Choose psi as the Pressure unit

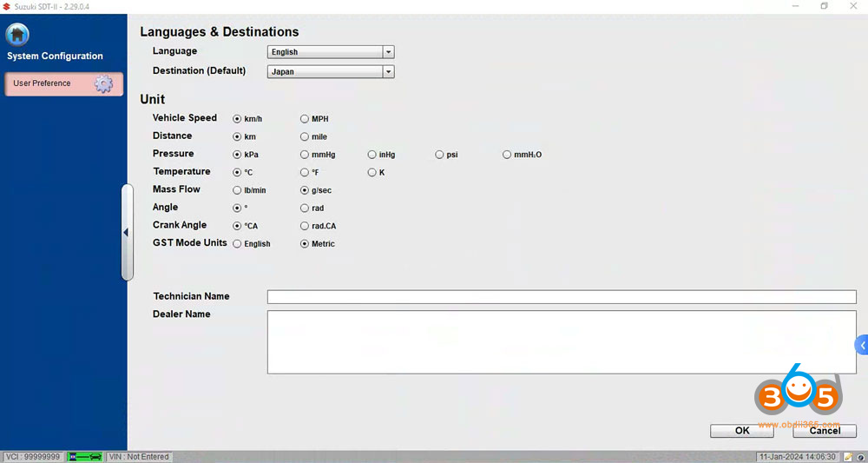tap(440, 155)
